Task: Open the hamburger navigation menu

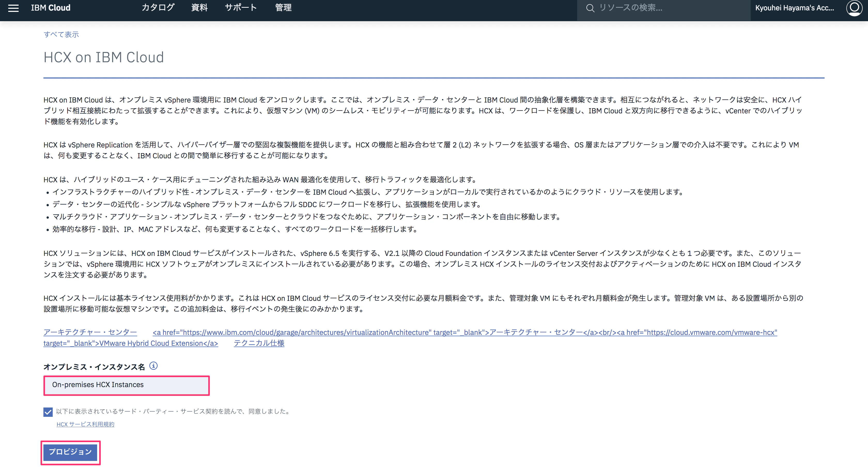Action: point(13,8)
